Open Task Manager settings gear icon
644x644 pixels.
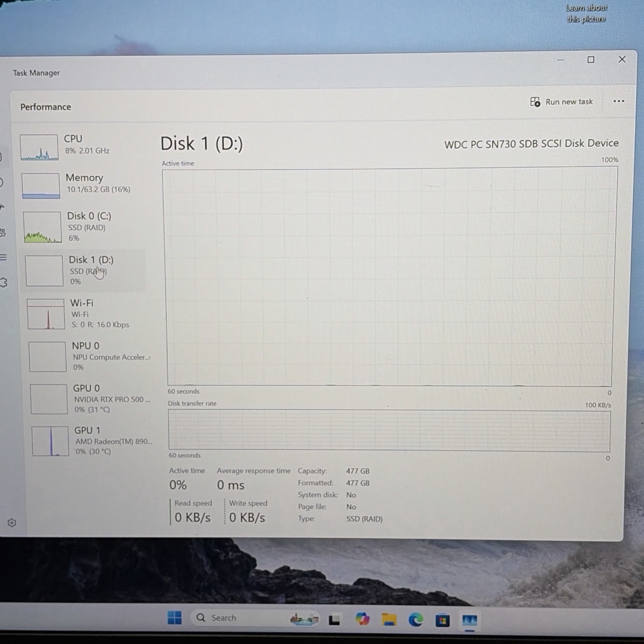12,522
